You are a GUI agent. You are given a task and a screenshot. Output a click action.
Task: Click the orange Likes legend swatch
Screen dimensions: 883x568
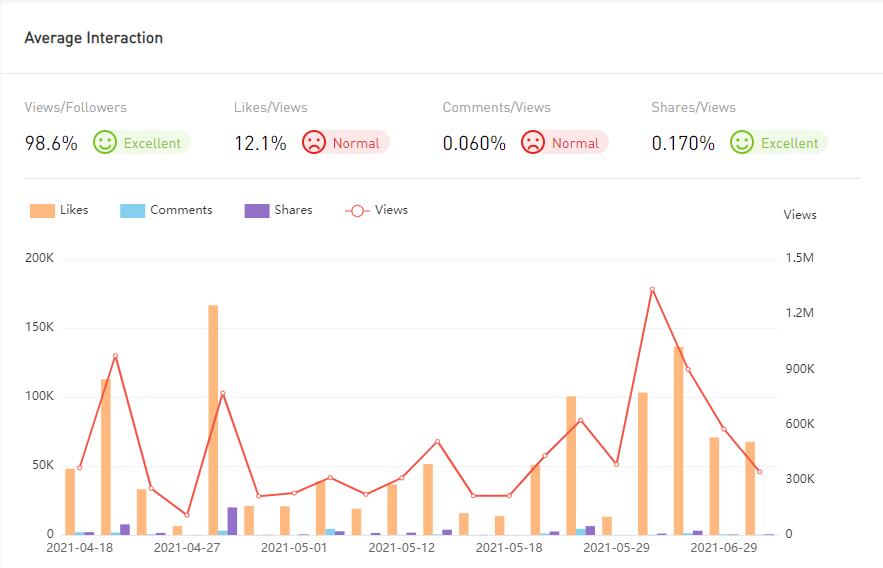42,211
